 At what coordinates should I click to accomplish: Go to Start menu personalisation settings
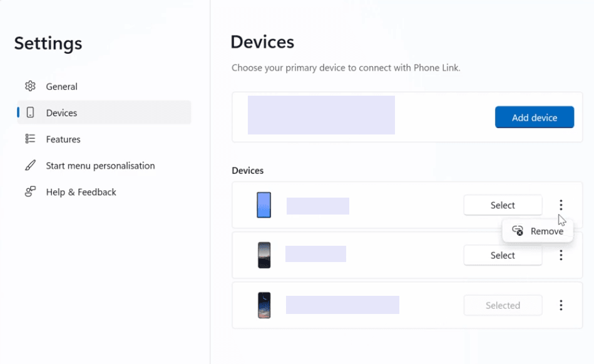coord(100,166)
